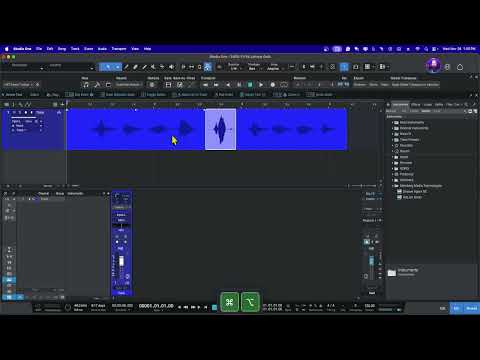The height and width of the screenshot is (360, 480).
Task: Expand the Multi Instruments folder
Action: tap(393, 122)
